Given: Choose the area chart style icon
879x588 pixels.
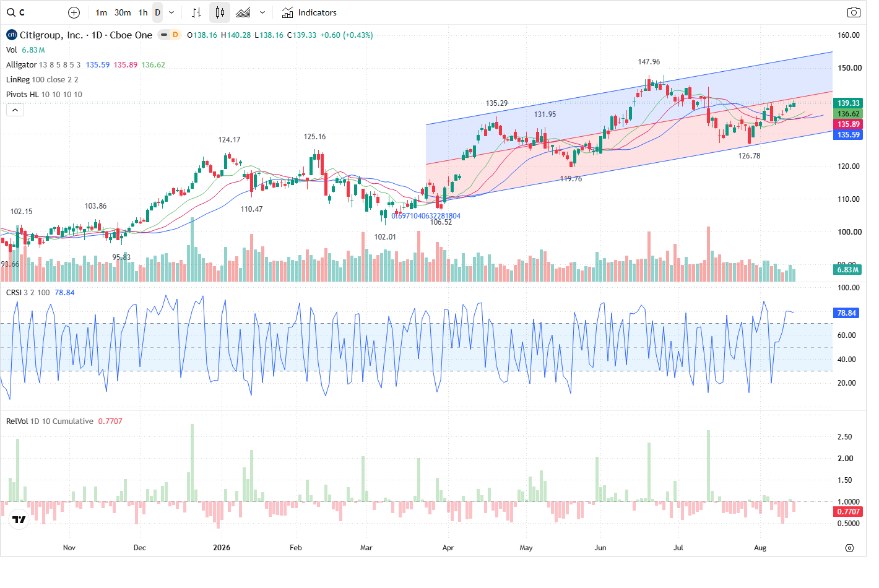Looking at the screenshot, I should [x=243, y=12].
